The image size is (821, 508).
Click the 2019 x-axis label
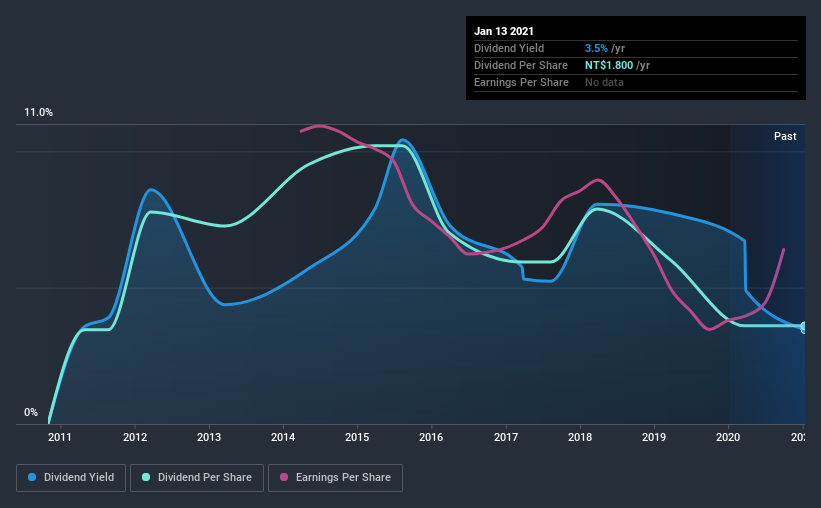click(654, 437)
